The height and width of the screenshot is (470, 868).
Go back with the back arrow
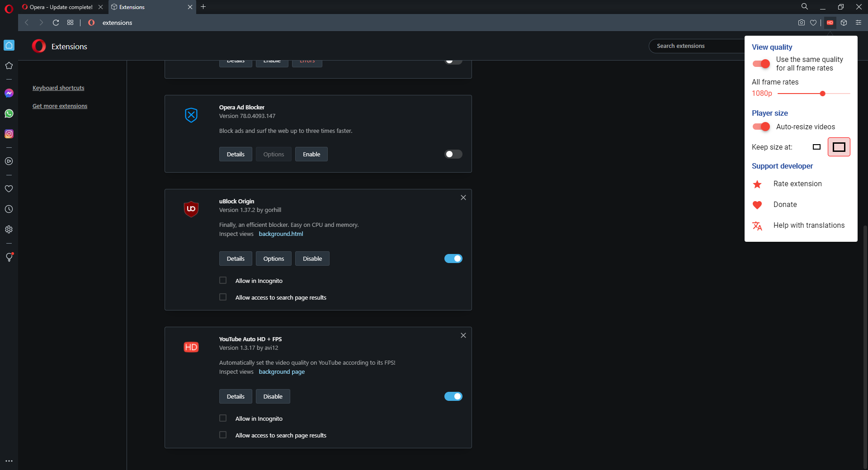(x=27, y=23)
